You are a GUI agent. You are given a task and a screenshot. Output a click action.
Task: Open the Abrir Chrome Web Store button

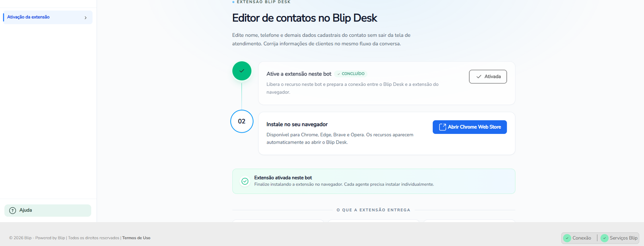click(470, 127)
